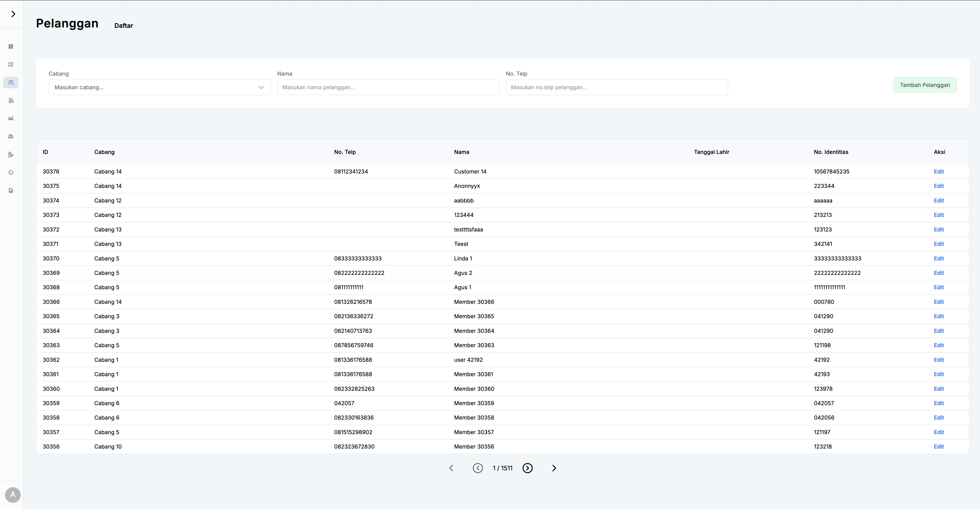Edit row for user 42192
Image resolution: width=980 pixels, height=509 pixels.
click(939, 360)
